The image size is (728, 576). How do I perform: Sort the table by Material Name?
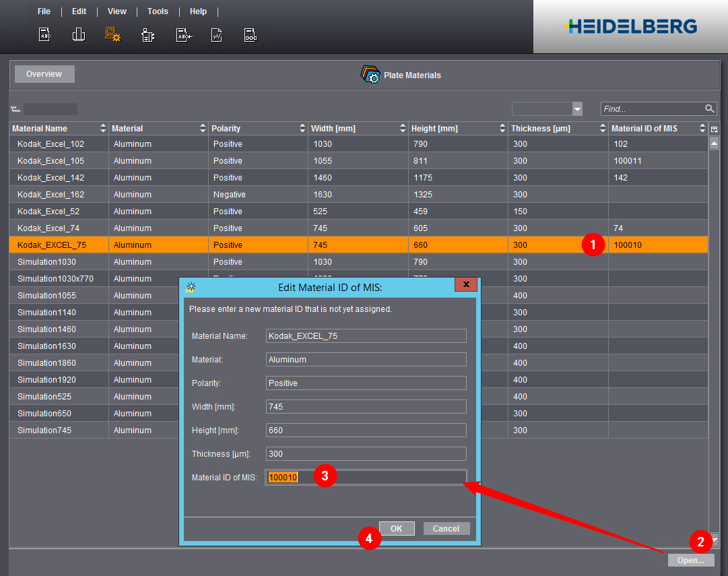(x=104, y=128)
